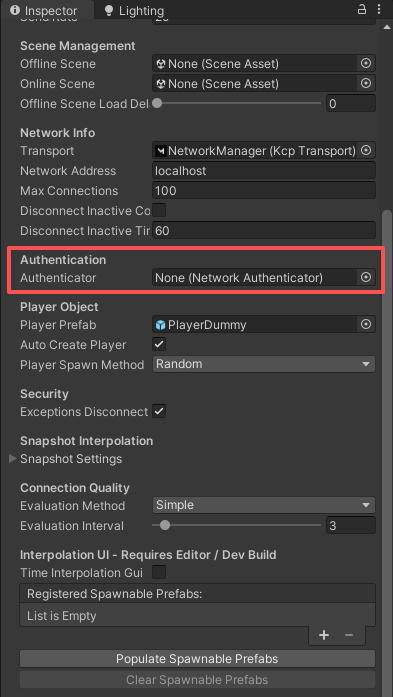Adjust Evaluation Interval slider
This screenshot has width=393, height=697.
[x=237, y=525]
